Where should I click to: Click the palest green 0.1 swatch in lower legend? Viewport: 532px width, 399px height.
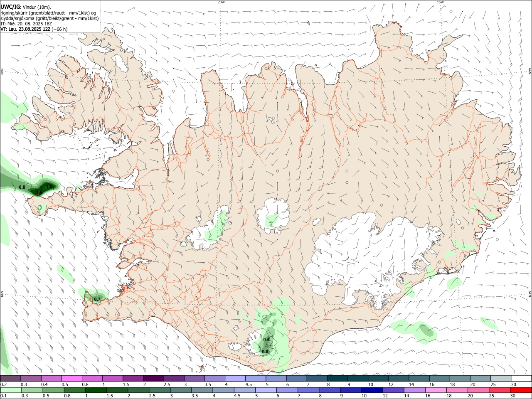tap(11, 390)
